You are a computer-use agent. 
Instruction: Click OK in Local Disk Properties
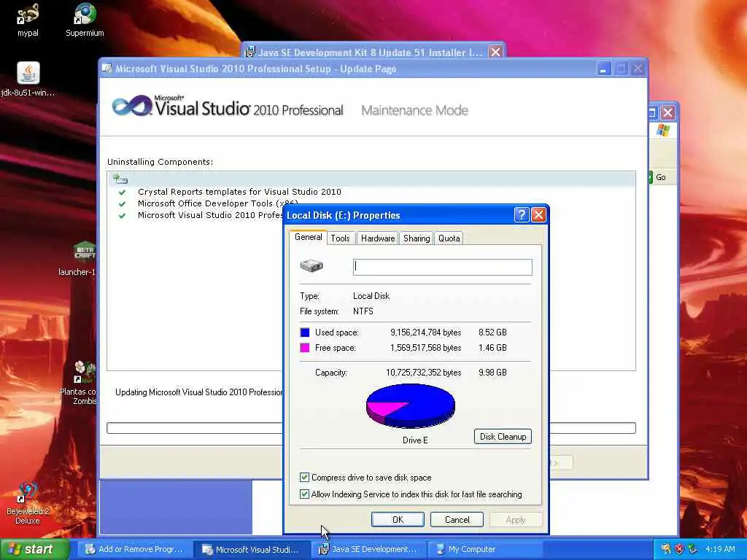coord(398,519)
